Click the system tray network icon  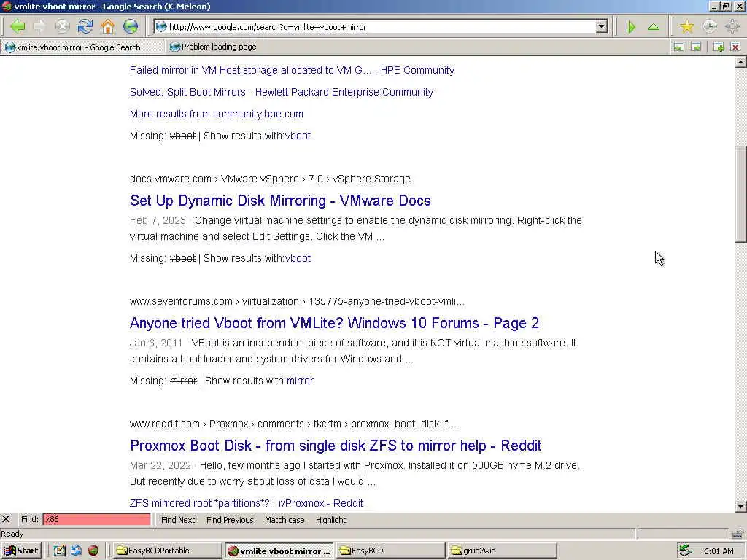coord(684,551)
